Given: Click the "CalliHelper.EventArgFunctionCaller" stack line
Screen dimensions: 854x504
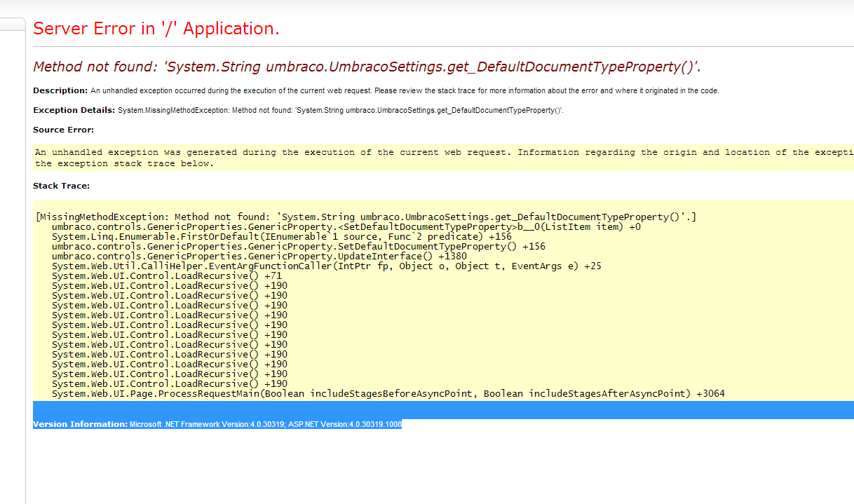Looking at the screenshot, I should (326, 266).
